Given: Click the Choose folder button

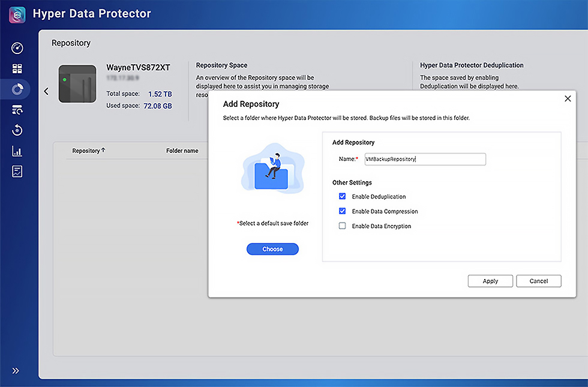Looking at the screenshot, I should pyautogui.click(x=272, y=249).
